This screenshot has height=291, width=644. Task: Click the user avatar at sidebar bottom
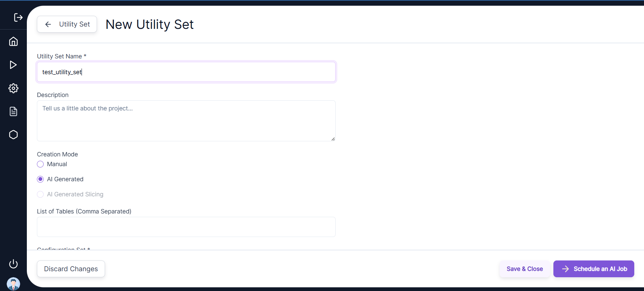(x=13, y=284)
